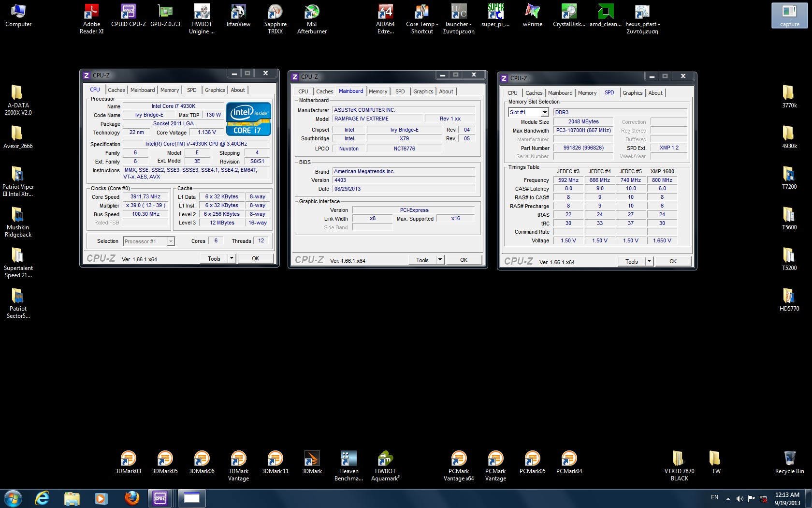This screenshot has height=508, width=812.
Task: Open Firefox from the taskbar
Action: pyautogui.click(x=131, y=498)
